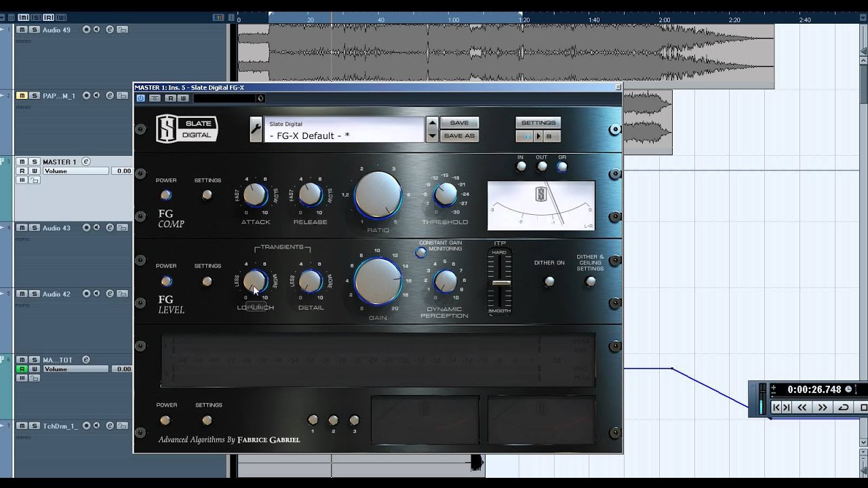The image size is (868, 488).
Task: Enable Read automation in the plugin header
Action: click(x=171, y=98)
